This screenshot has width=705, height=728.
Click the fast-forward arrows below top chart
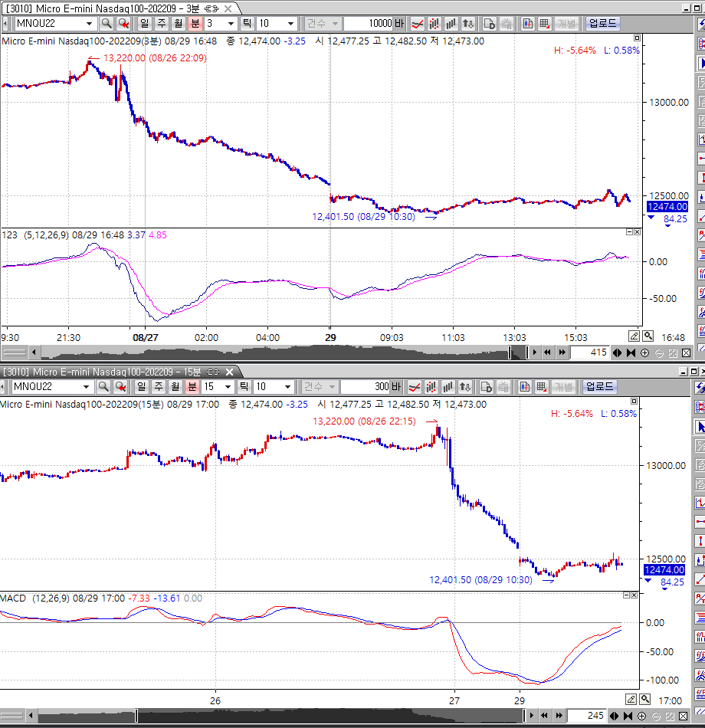point(562,353)
